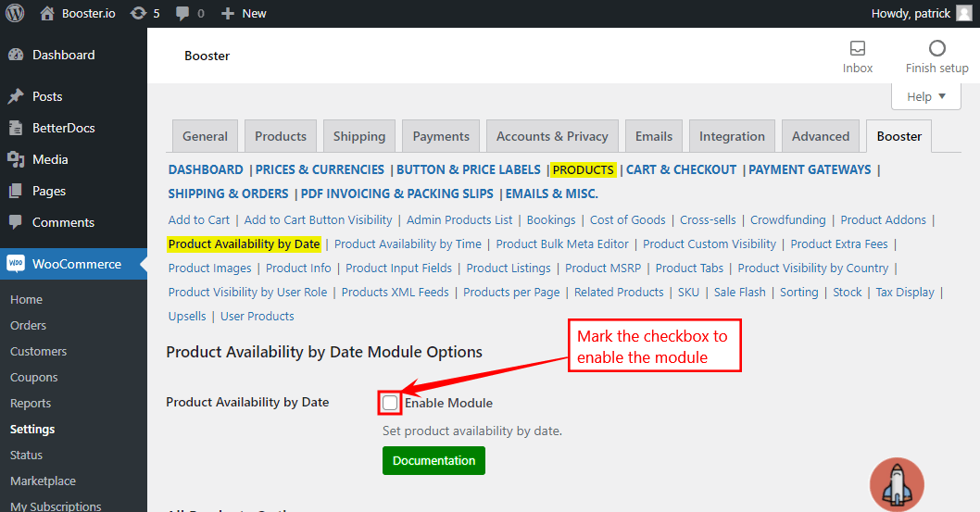The image size is (980, 512).
Task: Open the comments bubble icon in admin bar
Action: (x=182, y=14)
